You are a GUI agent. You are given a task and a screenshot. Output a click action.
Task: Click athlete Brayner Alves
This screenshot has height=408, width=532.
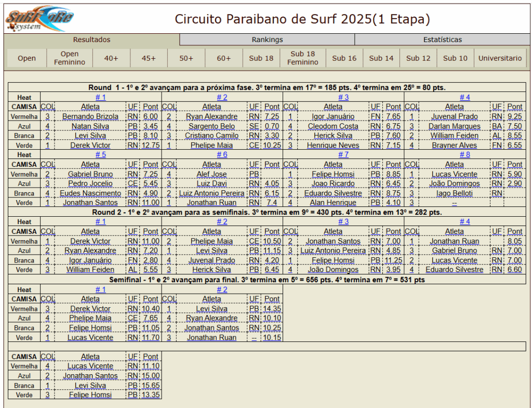point(454,146)
